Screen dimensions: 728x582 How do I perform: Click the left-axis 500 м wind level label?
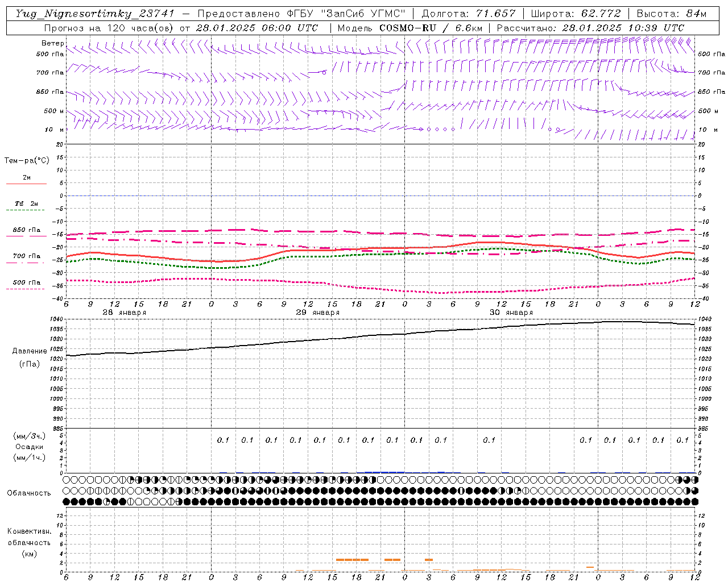(x=55, y=111)
